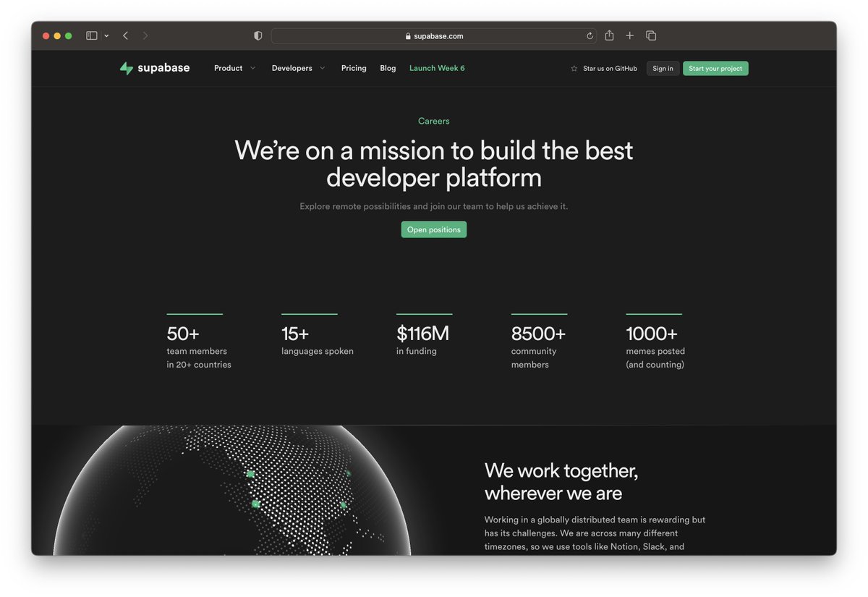Click the 15+ languages spoken stat
868x597 pixels.
tap(318, 336)
